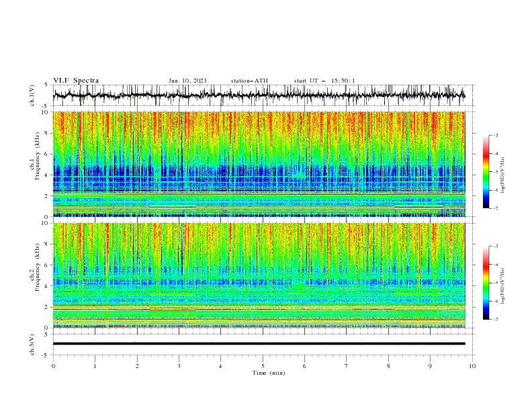
Task: Click the ch.2 spectrogram panel
Action: tap(259, 275)
